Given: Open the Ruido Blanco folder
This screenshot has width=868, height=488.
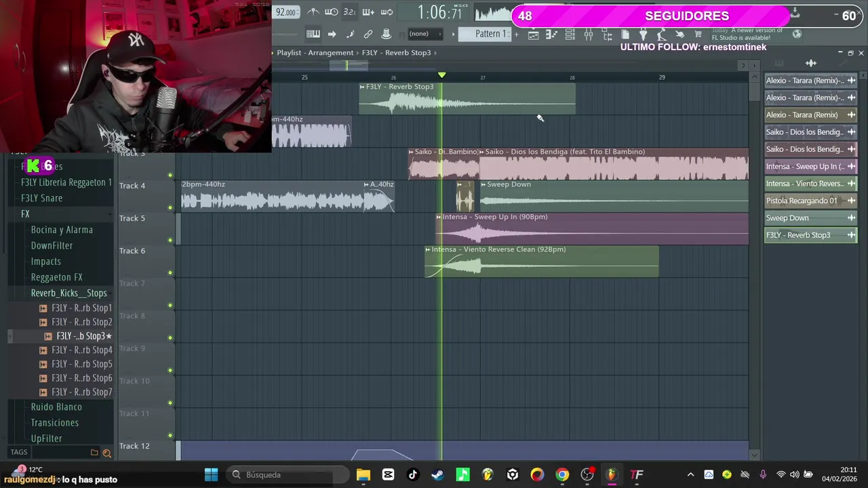Looking at the screenshot, I should (x=56, y=407).
